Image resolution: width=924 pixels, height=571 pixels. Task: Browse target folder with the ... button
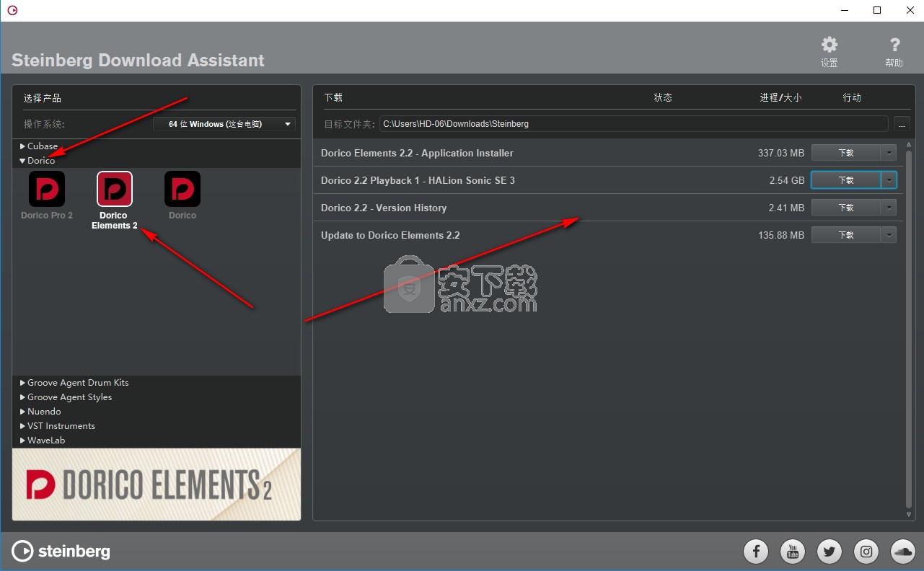click(x=901, y=124)
